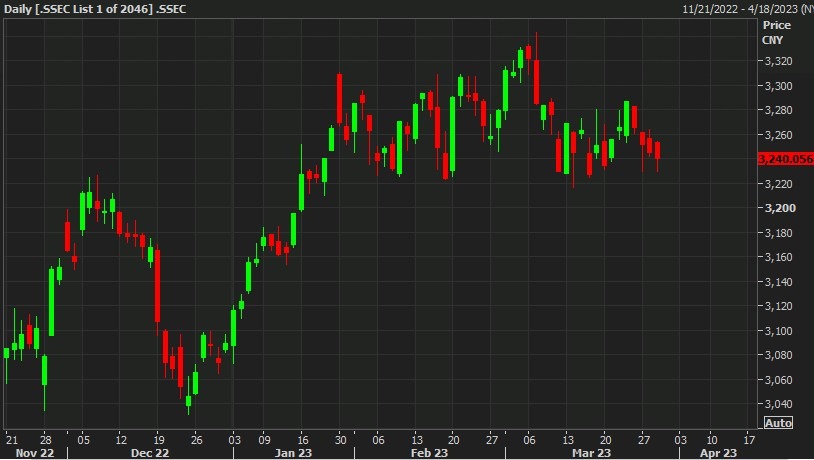This screenshot has width=814, height=460.
Task: Click the 3,280 price axis label
Action: [778, 110]
